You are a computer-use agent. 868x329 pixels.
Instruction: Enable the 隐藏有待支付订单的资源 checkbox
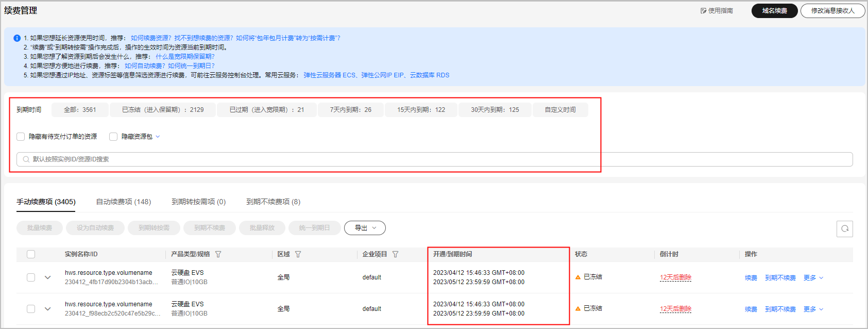pos(21,137)
